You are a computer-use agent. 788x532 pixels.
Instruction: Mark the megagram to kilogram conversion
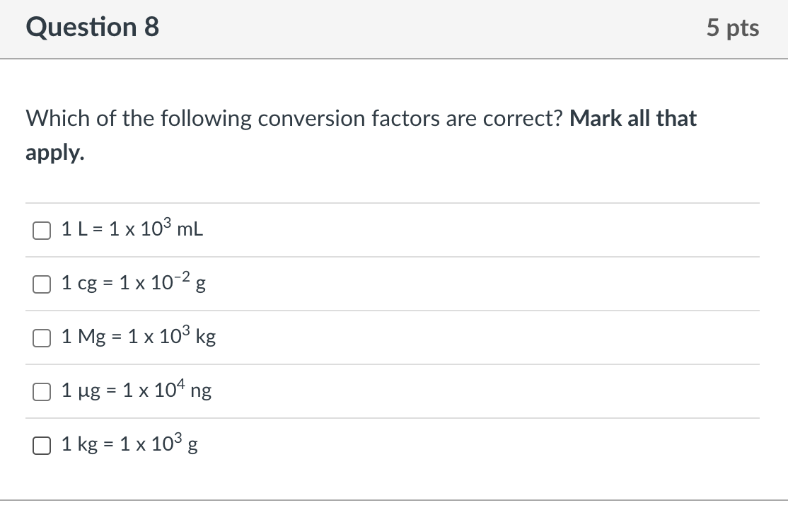41,338
